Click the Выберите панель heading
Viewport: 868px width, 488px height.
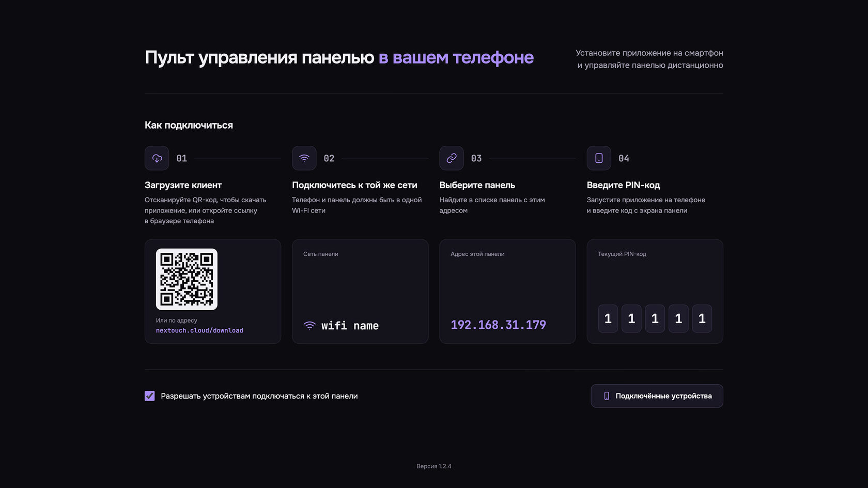pos(477,185)
